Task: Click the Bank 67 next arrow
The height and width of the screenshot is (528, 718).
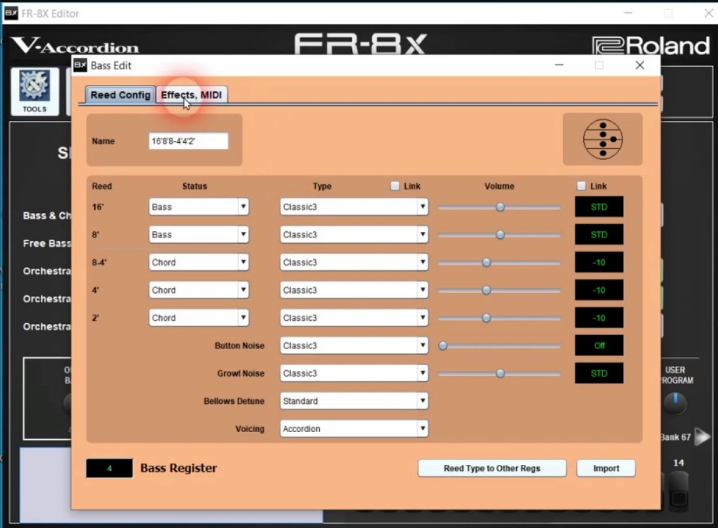Action: 702,437
